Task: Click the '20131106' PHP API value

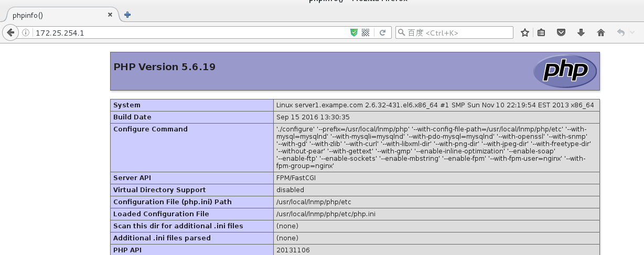Action: coord(293,250)
